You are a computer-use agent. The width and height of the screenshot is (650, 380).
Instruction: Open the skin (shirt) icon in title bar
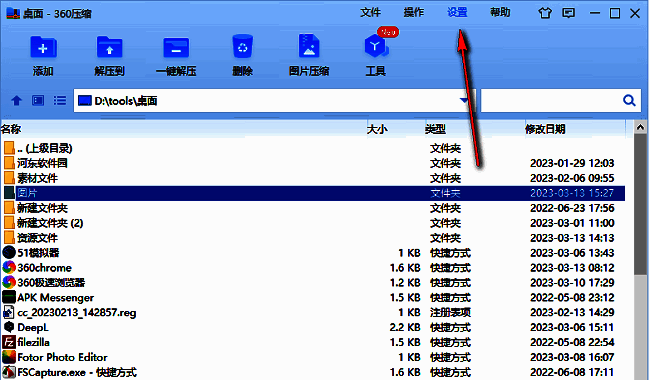point(545,13)
